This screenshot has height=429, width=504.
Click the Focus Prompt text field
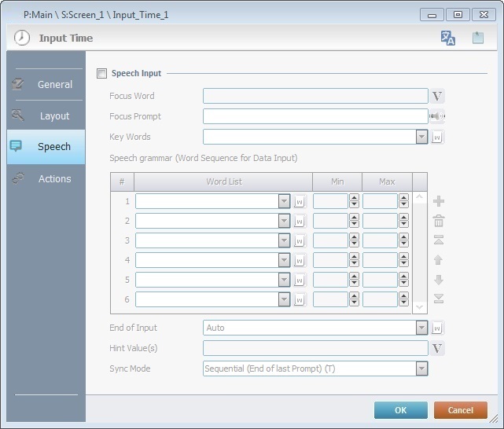tap(315, 117)
